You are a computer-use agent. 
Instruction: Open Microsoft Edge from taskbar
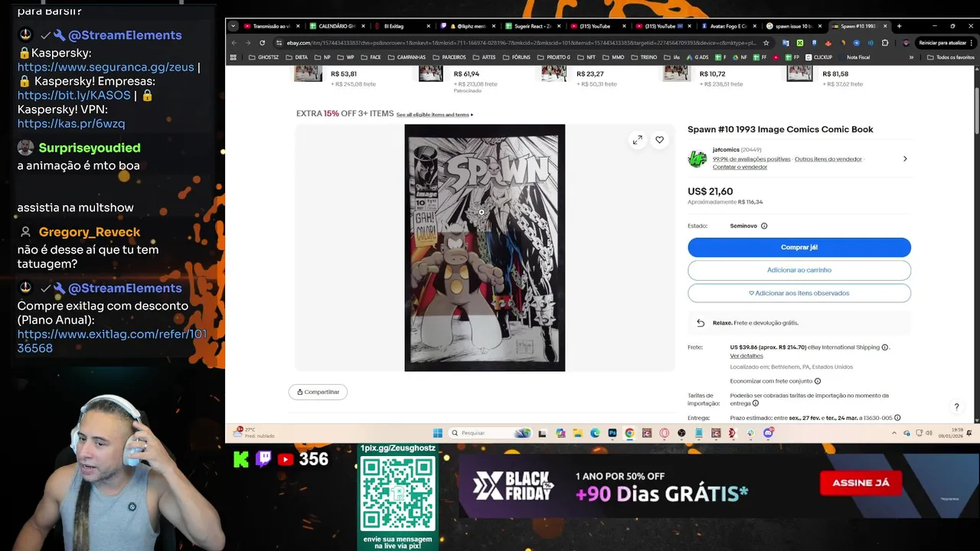(595, 433)
